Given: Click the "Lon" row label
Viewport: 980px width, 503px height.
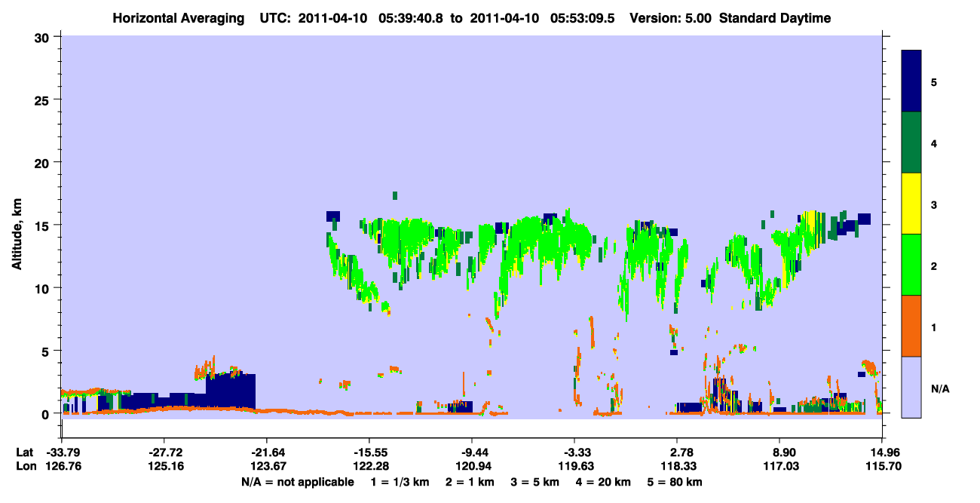Looking at the screenshot, I should click(x=25, y=467).
